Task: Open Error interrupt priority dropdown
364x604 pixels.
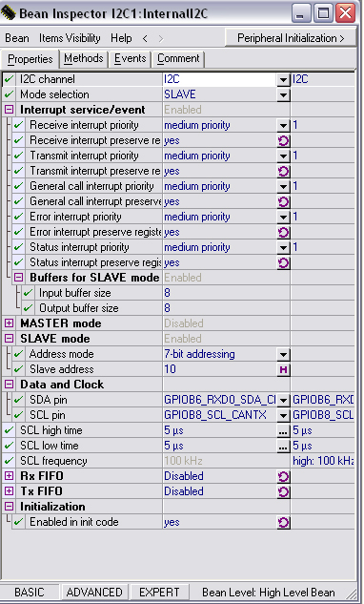Action: [283, 217]
